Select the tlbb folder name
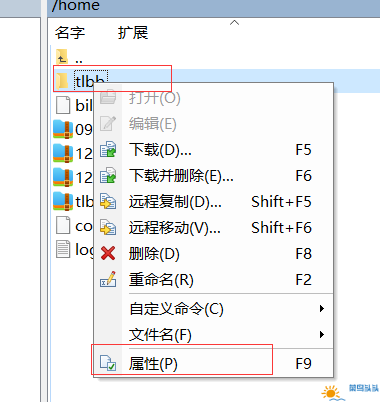 [90, 81]
